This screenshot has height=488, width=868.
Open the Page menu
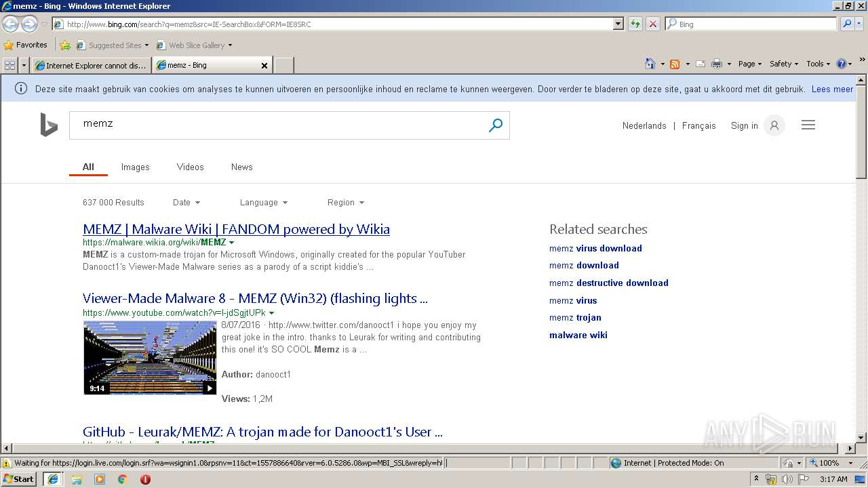point(750,64)
